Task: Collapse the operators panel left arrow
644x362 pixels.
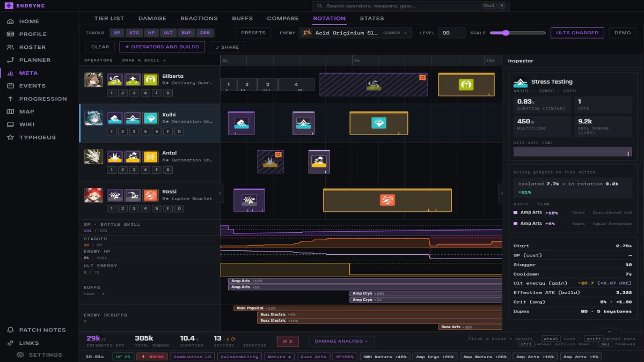Action: click(x=221, y=193)
